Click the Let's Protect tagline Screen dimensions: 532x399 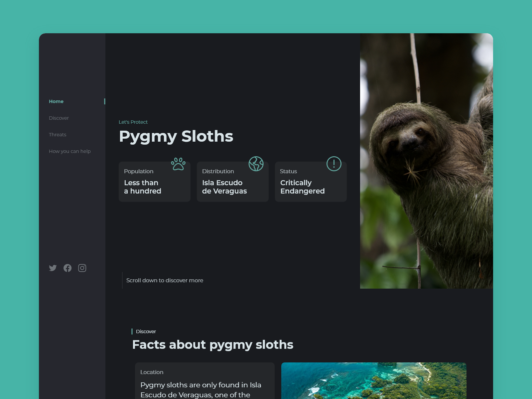point(133,122)
